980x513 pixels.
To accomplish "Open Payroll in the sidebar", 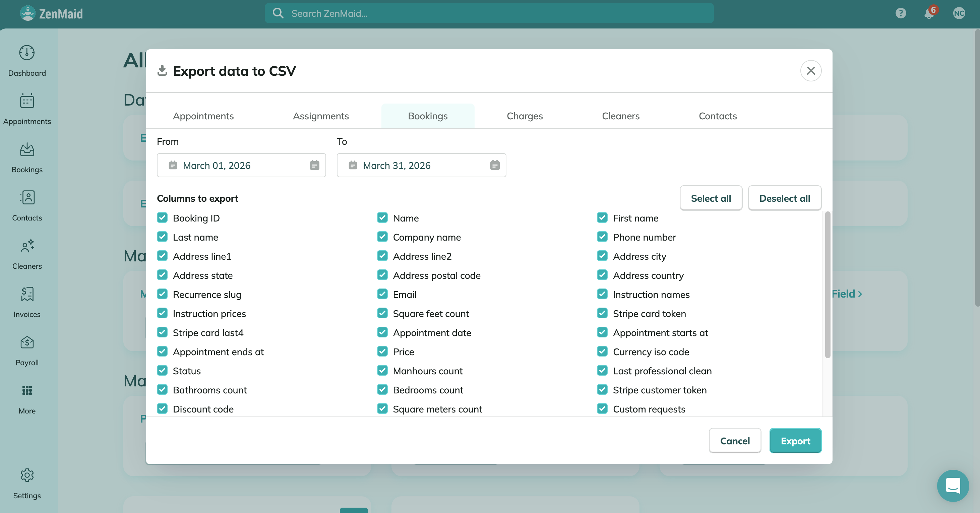I will click(x=26, y=350).
